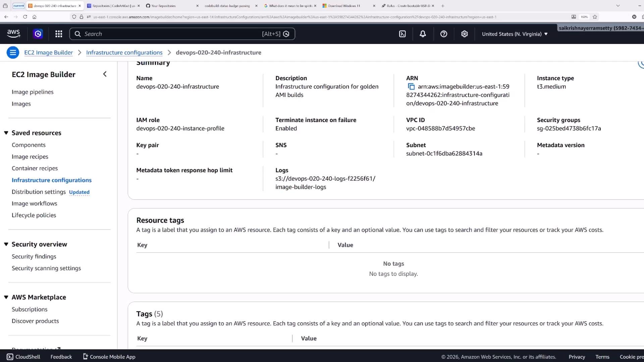This screenshot has width=644, height=362.
Task: Collapse the Security overview section
Action: click(x=6, y=244)
